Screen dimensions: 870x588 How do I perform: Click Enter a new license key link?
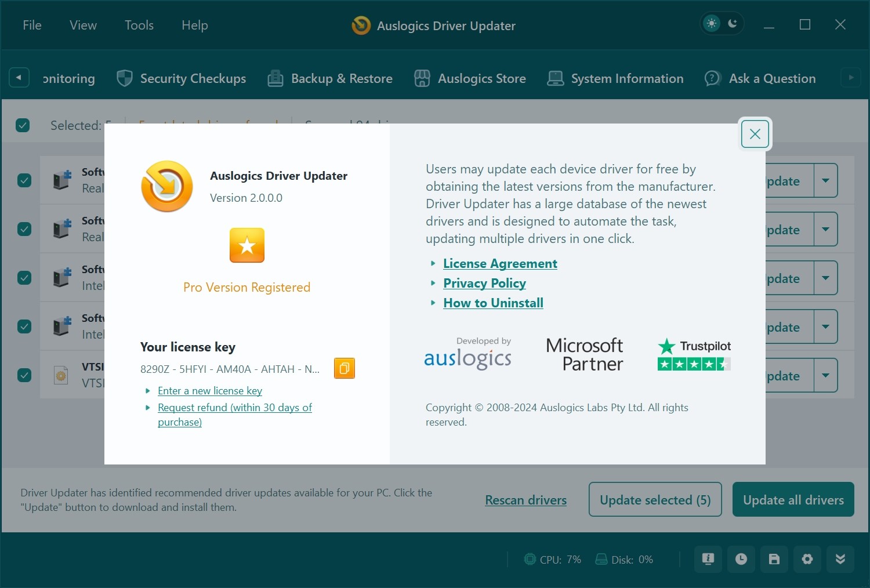(x=210, y=391)
